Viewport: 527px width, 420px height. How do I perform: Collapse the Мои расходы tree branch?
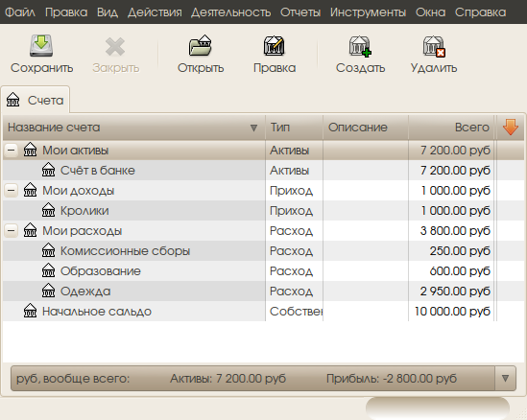(12, 231)
